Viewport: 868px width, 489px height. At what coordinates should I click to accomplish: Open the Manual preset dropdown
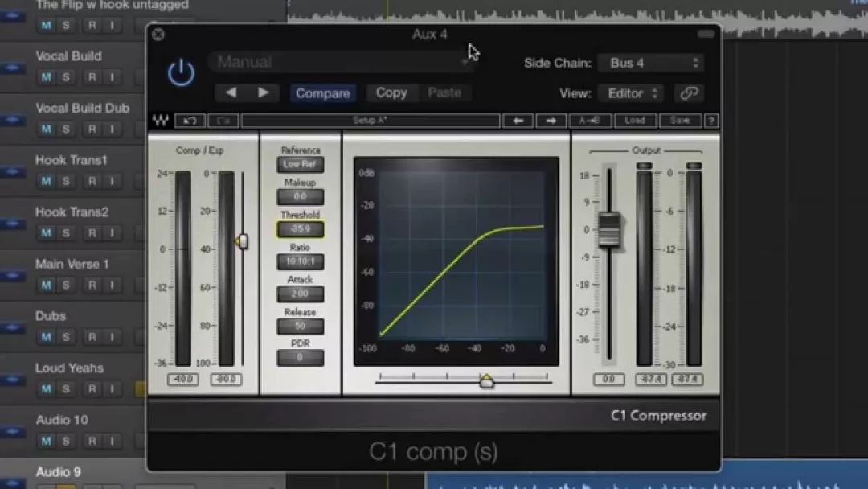[341, 62]
